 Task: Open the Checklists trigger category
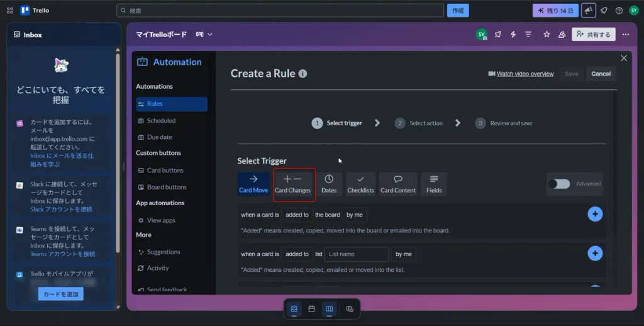pos(360,184)
